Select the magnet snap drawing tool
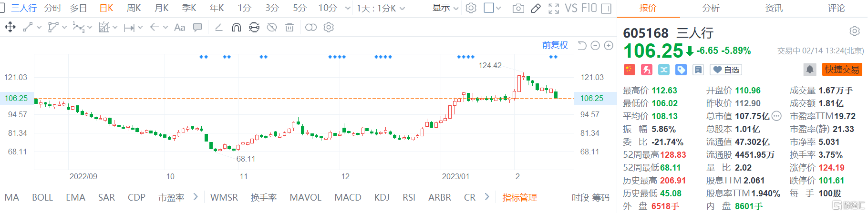The image size is (868, 213). pos(236,28)
